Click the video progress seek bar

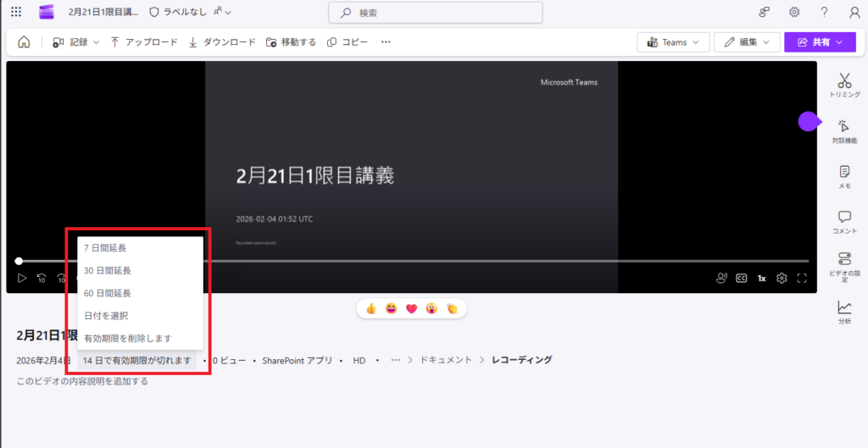[x=424, y=261]
